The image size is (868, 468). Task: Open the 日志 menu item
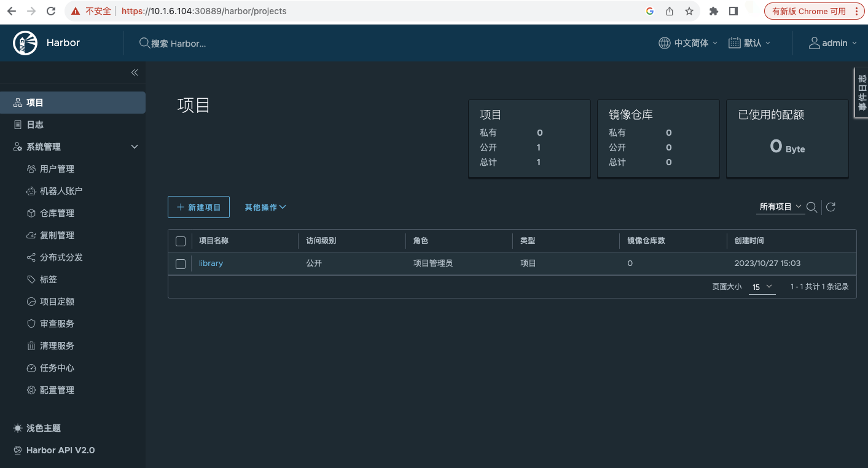[72, 125]
